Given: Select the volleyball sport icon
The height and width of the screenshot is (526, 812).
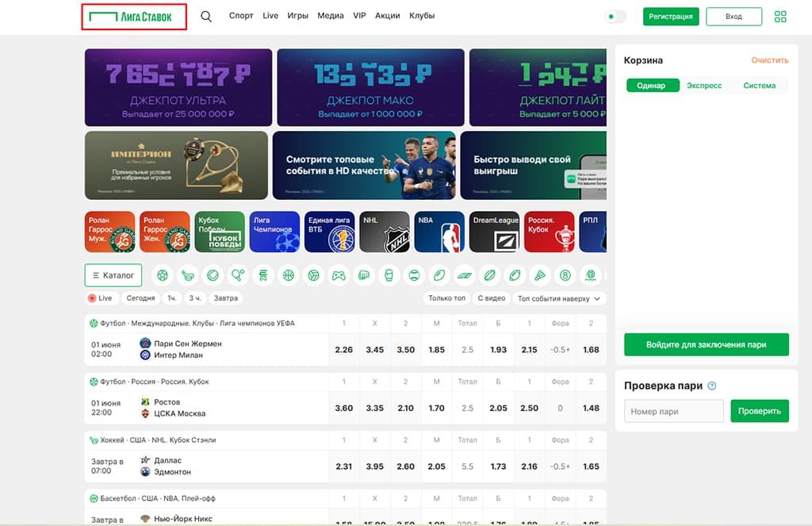Looking at the screenshot, I should 314,275.
